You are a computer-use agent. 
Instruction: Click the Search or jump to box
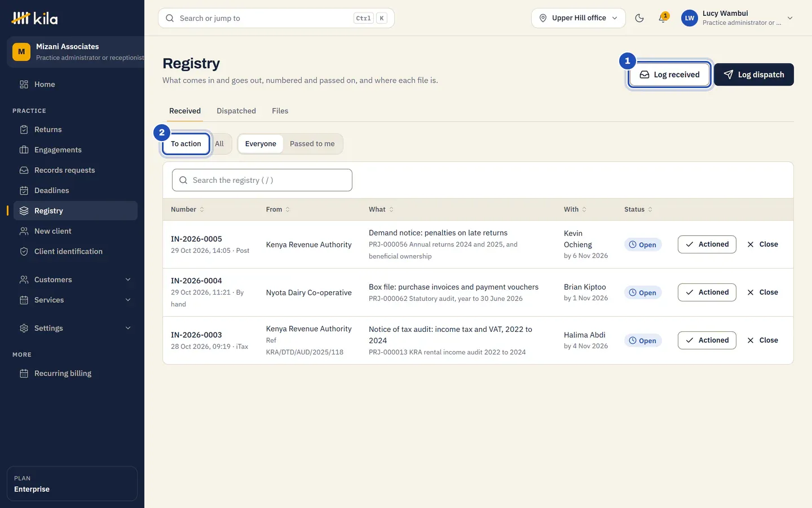point(276,18)
